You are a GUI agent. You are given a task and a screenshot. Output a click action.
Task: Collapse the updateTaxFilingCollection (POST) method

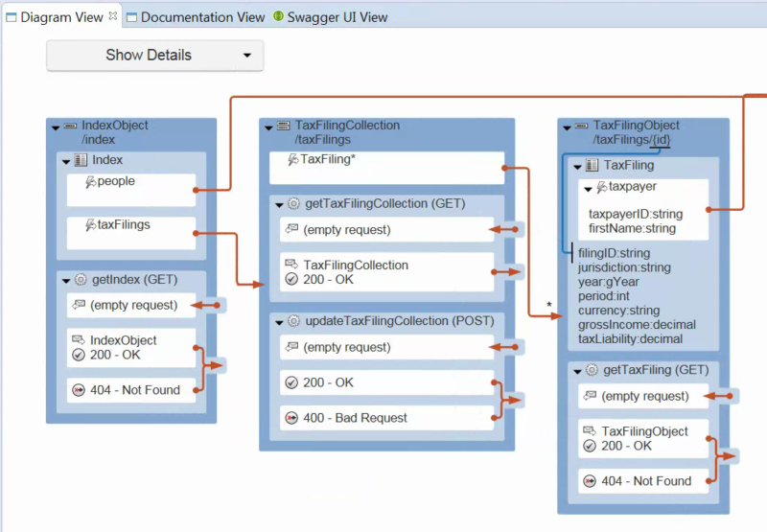click(279, 322)
